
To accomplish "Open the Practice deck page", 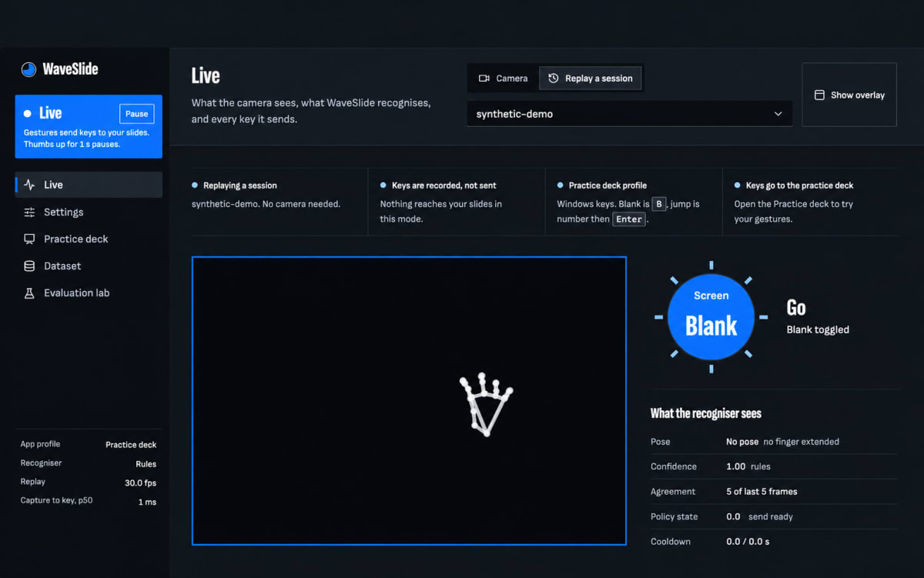I will tap(89, 239).
